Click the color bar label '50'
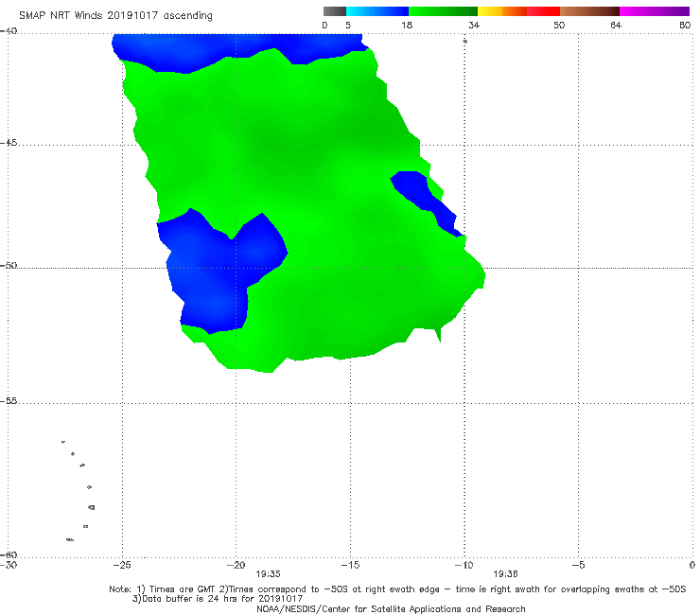Image resolution: width=700 pixels, height=615 pixels. 559,25
